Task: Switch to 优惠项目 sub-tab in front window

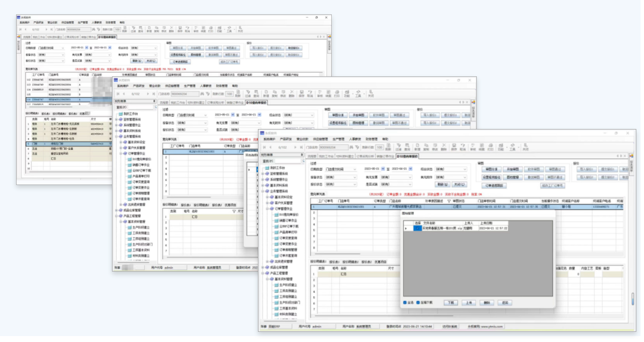Action: (x=381, y=262)
